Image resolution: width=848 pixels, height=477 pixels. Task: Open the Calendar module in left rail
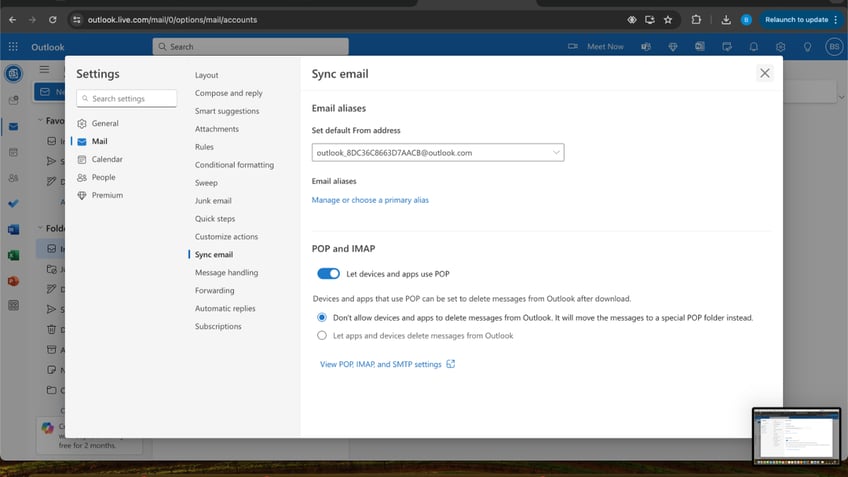pyautogui.click(x=14, y=153)
